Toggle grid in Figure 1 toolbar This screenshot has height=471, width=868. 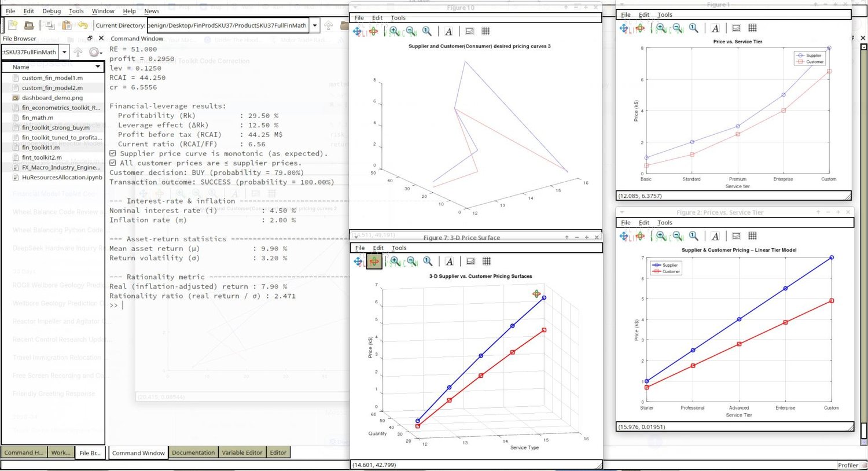point(753,28)
